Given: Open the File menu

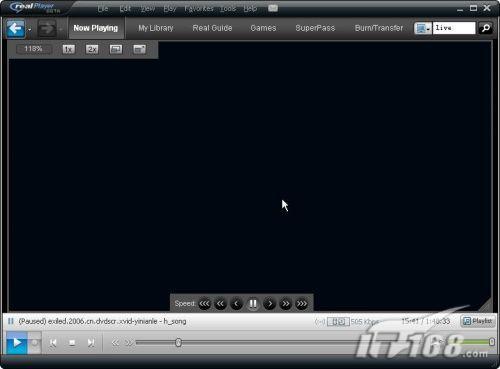Looking at the screenshot, I should 102,9.
